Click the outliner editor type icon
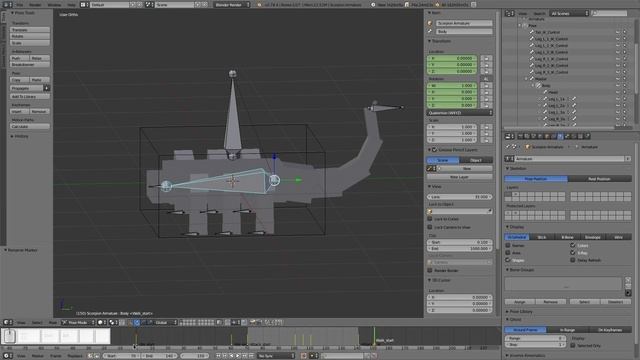640x360 pixels. tap(509, 13)
